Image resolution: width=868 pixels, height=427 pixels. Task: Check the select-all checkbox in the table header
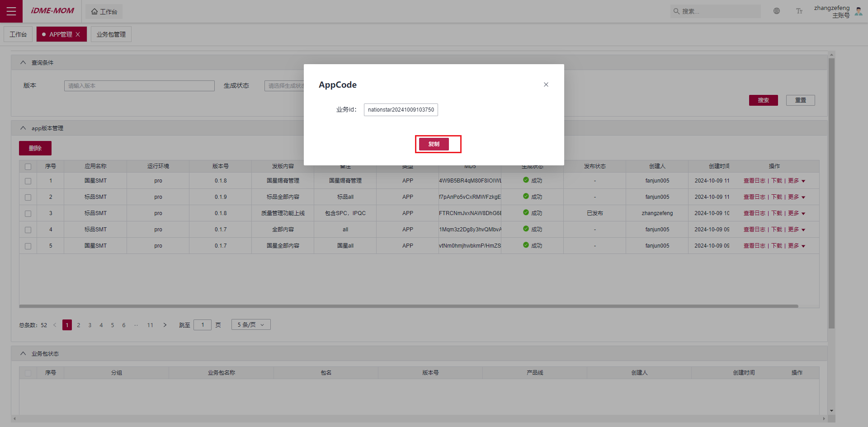28,166
